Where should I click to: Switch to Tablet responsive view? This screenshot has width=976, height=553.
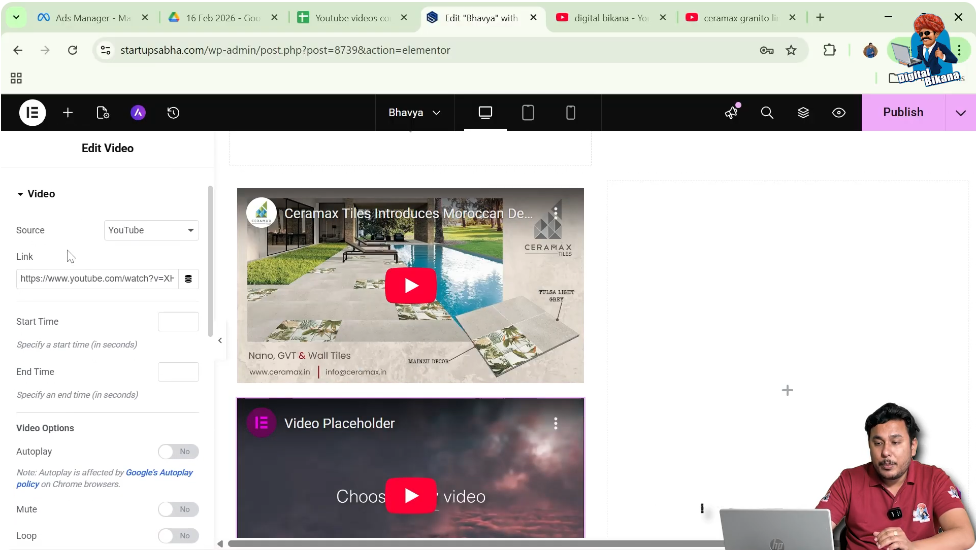tap(528, 113)
